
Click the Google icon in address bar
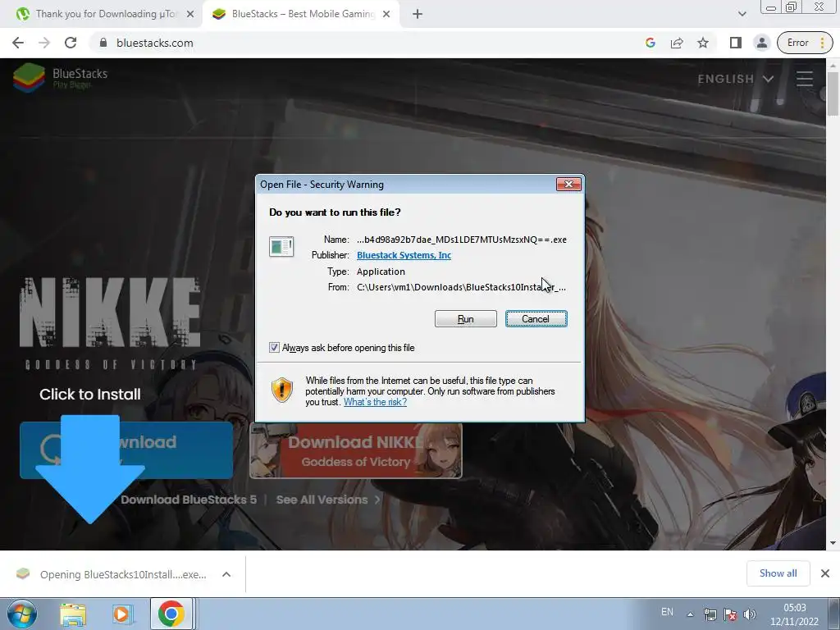tap(651, 43)
